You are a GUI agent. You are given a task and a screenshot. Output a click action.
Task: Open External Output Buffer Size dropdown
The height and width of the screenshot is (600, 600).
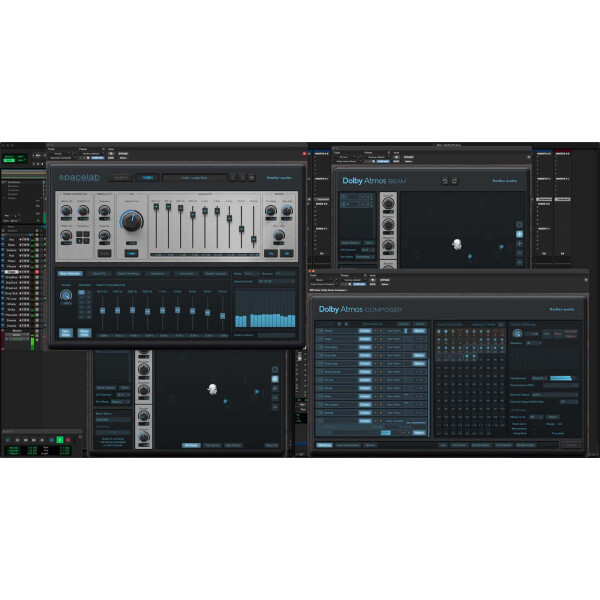coord(569,402)
